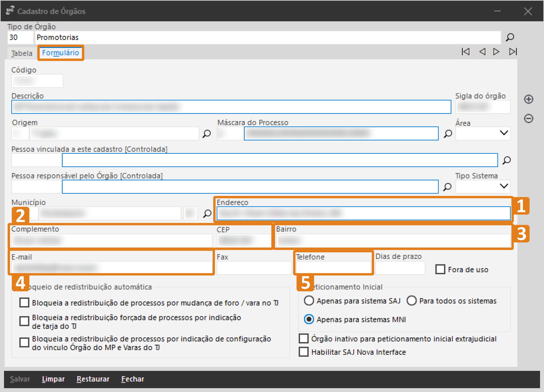Image resolution: width=544 pixels, height=392 pixels.
Task: Go to next record arrow
Action: point(496,52)
